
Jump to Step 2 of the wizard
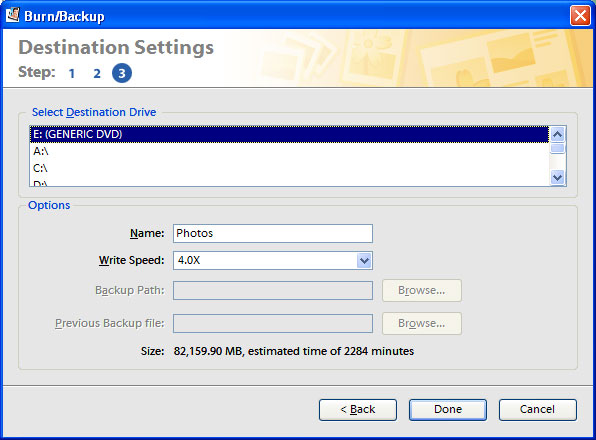point(97,73)
